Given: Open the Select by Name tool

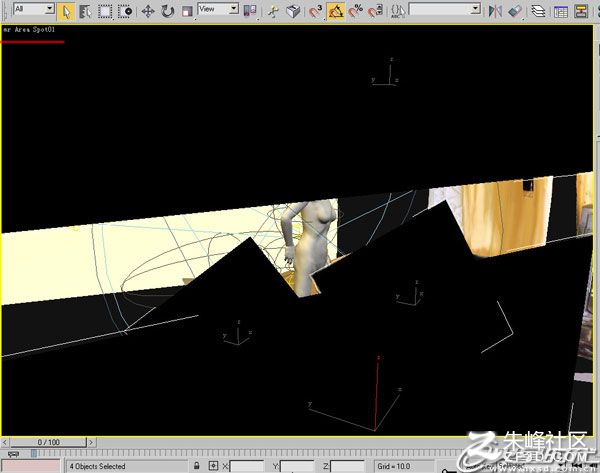Looking at the screenshot, I should click(85, 12).
